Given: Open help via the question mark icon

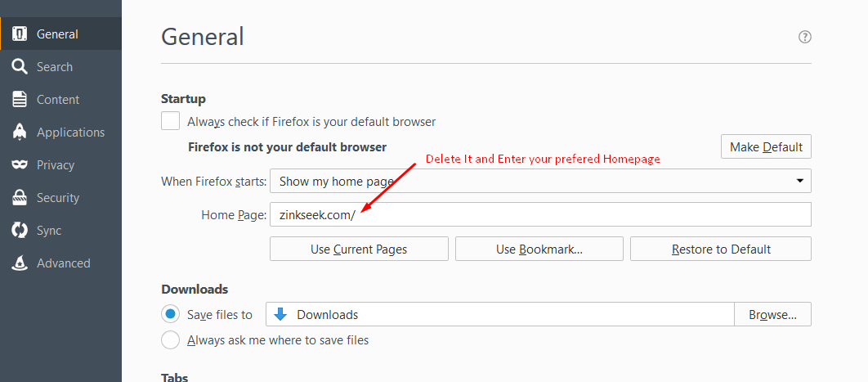Looking at the screenshot, I should click(x=804, y=37).
